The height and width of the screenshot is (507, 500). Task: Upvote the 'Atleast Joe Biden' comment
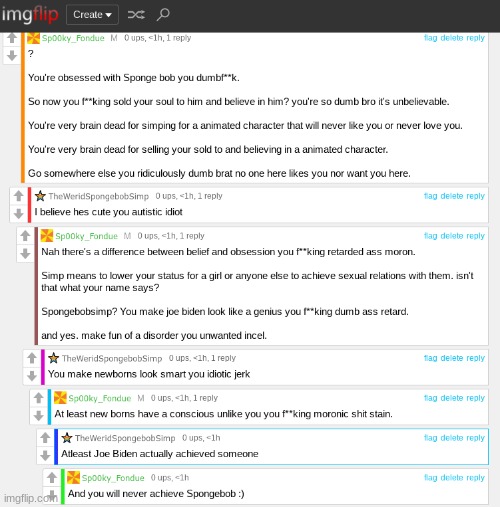(45, 438)
